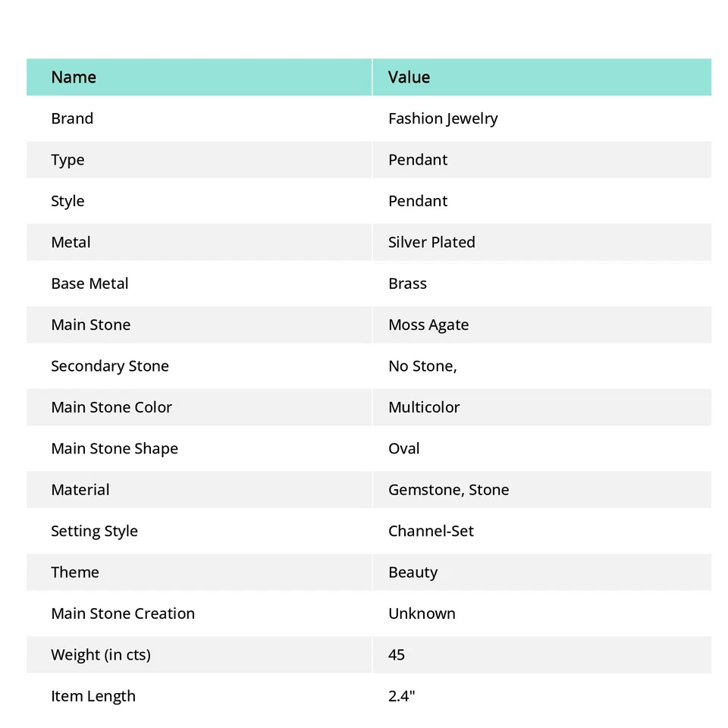Image resolution: width=728 pixels, height=728 pixels.
Task: Click the Value column header
Action: 409,77
